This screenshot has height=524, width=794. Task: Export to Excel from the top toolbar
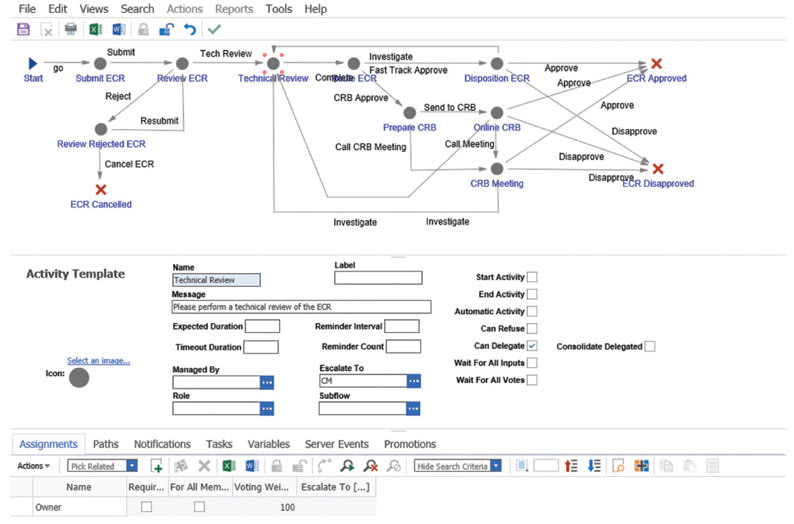click(x=96, y=29)
